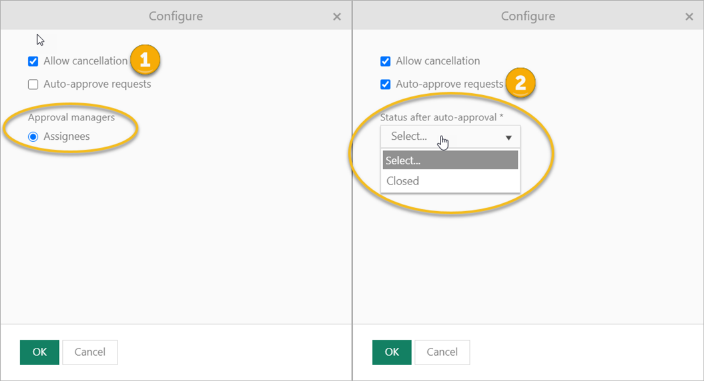Click the Status after auto-approval label
The height and width of the screenshot is (381, 704).
(x=442, y=118)
